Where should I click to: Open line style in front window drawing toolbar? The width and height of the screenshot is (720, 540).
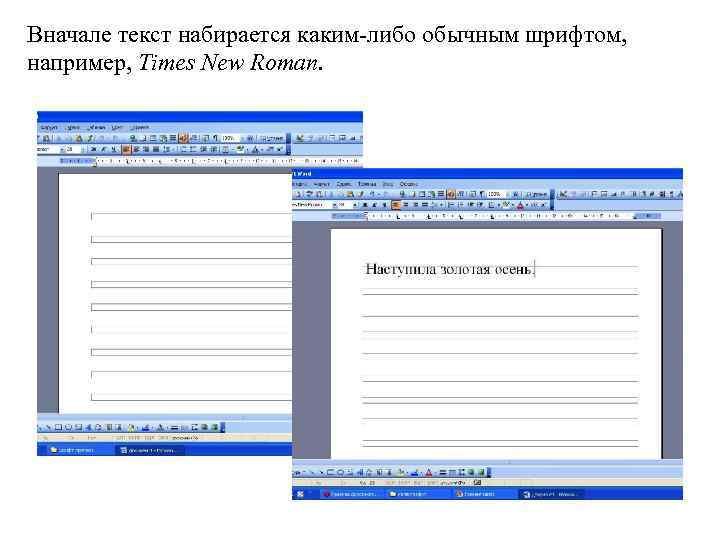[442, 472]
